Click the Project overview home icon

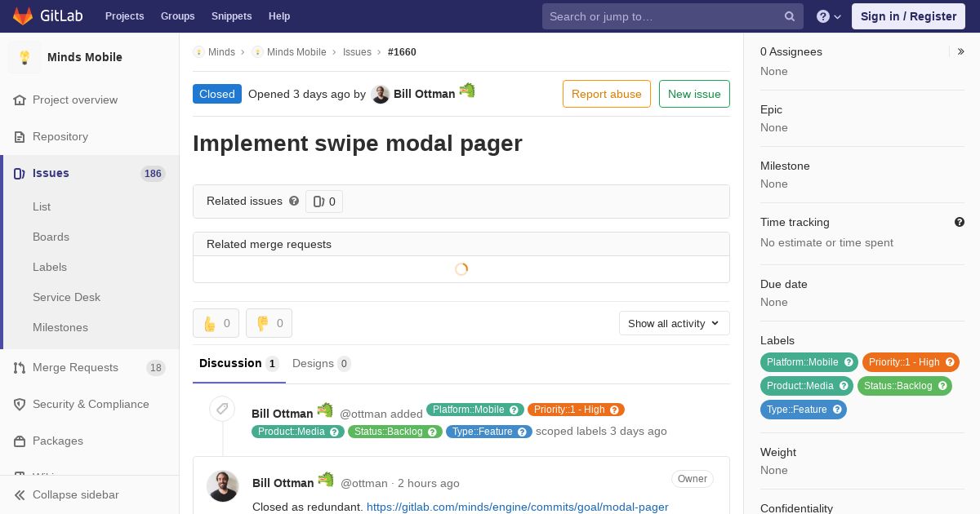pos(20,100)
